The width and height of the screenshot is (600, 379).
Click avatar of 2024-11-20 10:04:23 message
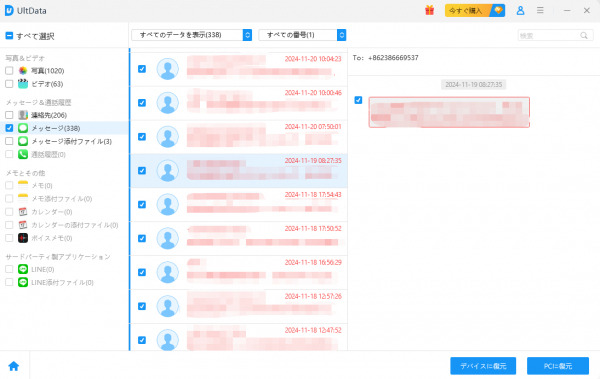tap(168, 69)
